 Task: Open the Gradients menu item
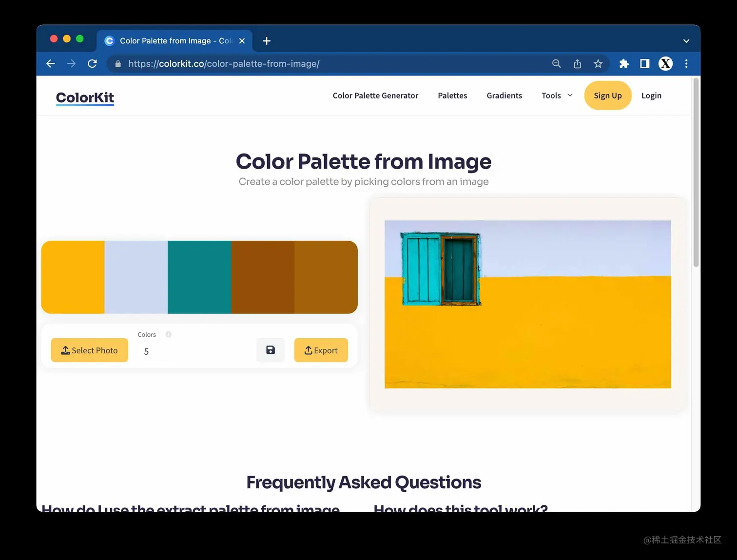point(504,96)
